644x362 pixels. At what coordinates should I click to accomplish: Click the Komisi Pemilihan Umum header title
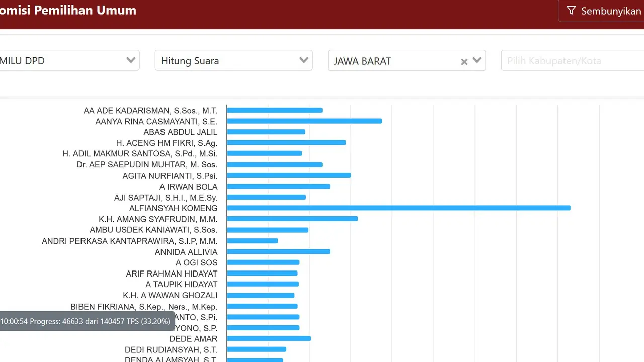(68, 11)
